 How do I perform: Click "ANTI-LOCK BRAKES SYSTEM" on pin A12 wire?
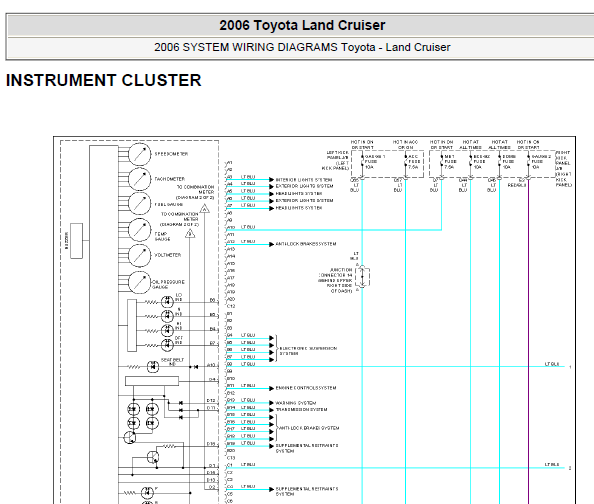pyautogui.click(x=306, y=244)
